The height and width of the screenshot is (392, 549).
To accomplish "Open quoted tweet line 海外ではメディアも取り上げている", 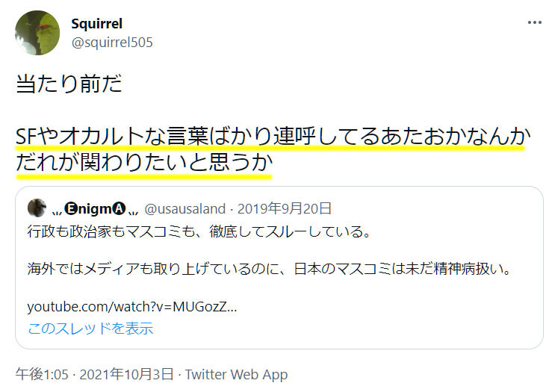I will [x=269, y=269].
